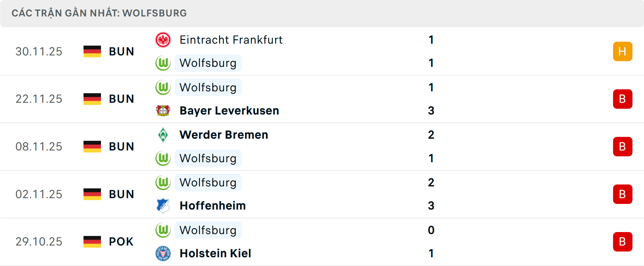
Task: Open the Hoffenheim team link
Action: [x=213, y=206]
